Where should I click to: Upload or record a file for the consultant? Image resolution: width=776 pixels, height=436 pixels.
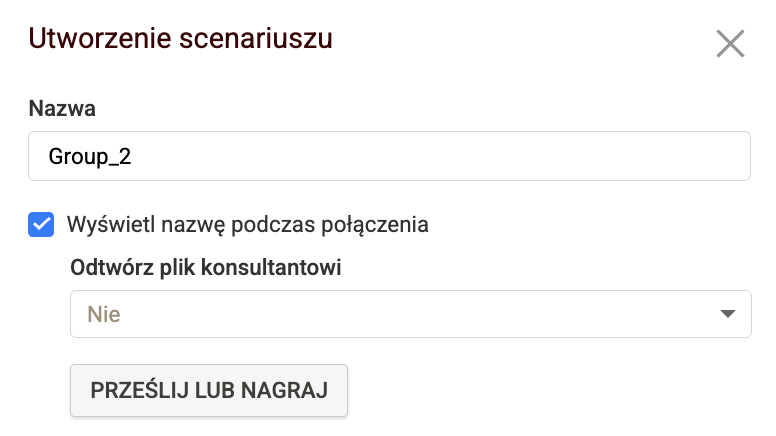pos(209,390)
